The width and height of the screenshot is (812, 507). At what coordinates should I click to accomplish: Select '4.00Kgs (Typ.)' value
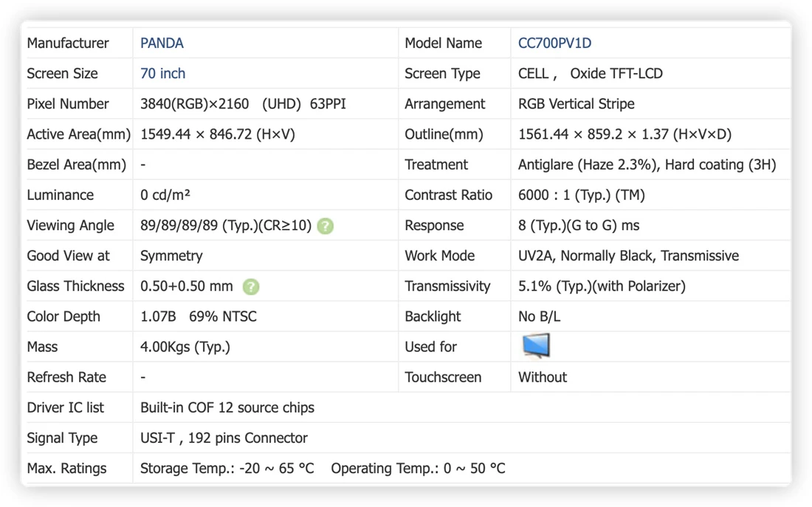pyautogui.click(x=185, y=347)
